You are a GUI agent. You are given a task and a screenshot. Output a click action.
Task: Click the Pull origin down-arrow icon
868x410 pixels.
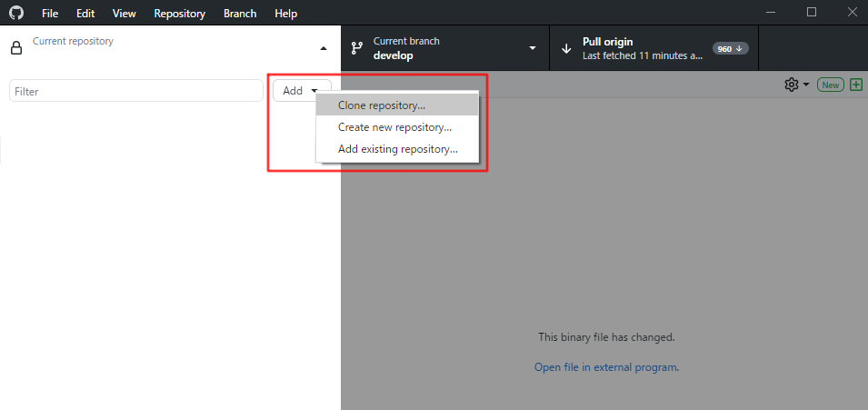coord(566,49)
